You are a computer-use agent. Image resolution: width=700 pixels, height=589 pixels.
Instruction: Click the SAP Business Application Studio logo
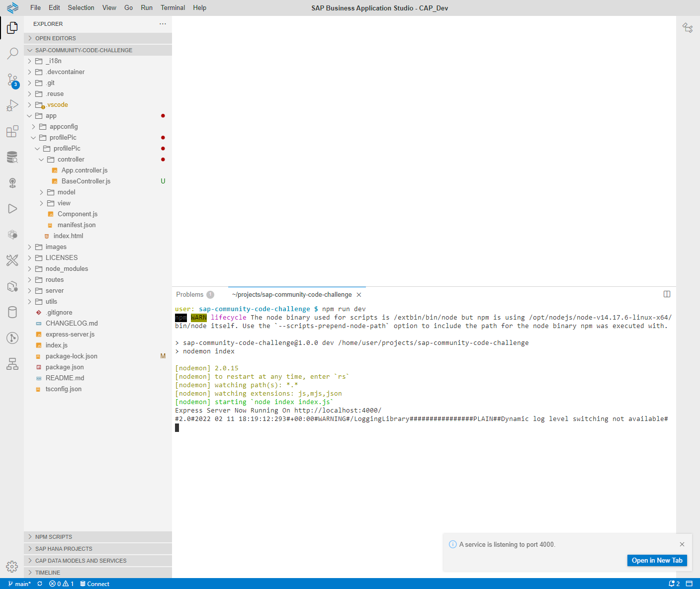pos(12,7)
